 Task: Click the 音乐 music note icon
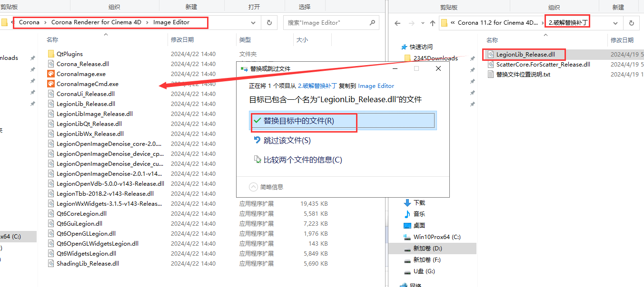pyautogui.click(x=407, y=214)
